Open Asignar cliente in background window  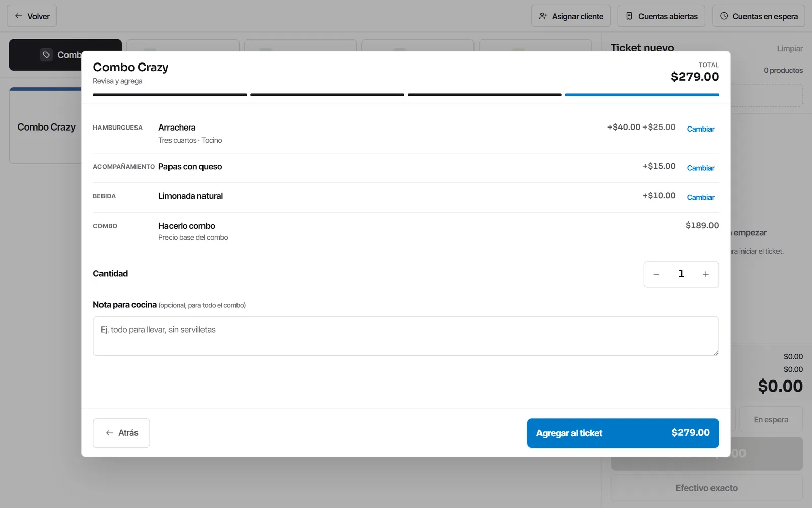[x=571, y=16]
